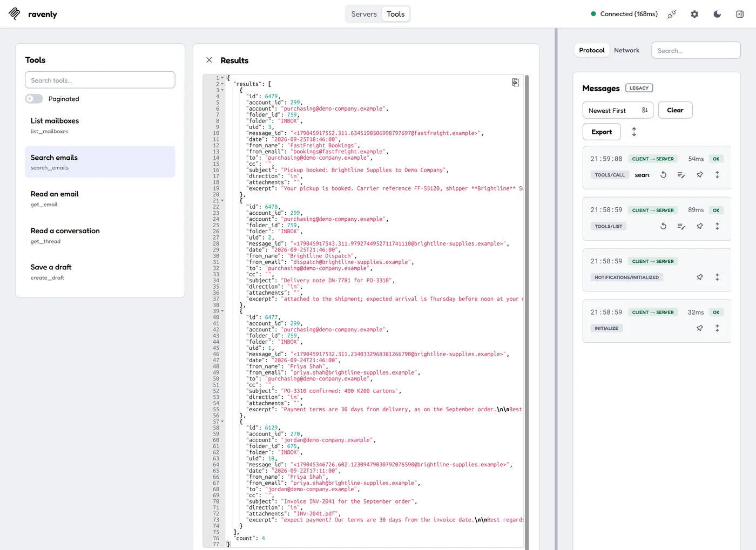Open the Save a draft tool
Screen dimensions: 756x550
pos(100,271)
